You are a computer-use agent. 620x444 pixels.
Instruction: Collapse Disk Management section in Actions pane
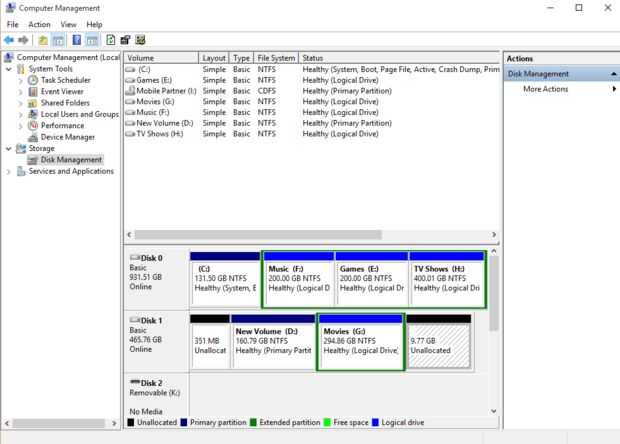pyautogui.click(x=613, y=74)
